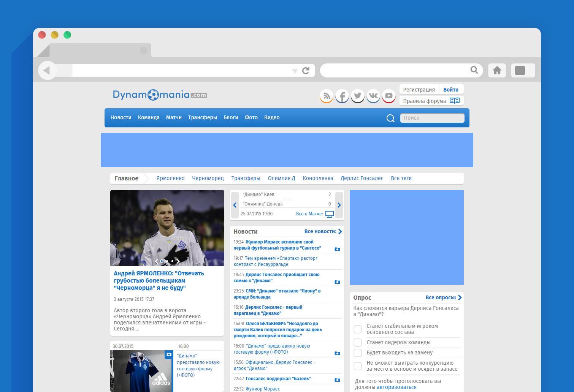Expand 'Все новости' news list arrow

point(340,231)
